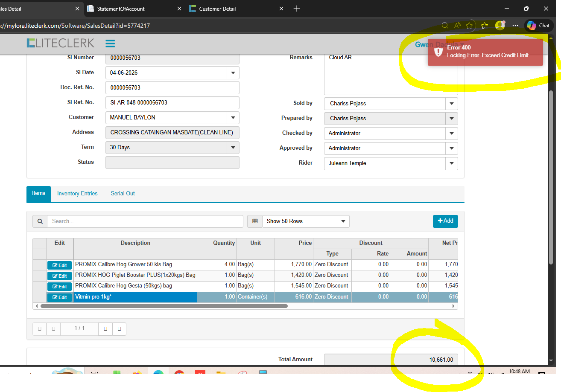Click the browser zoom magnifier icon

[x=445, y=26]
